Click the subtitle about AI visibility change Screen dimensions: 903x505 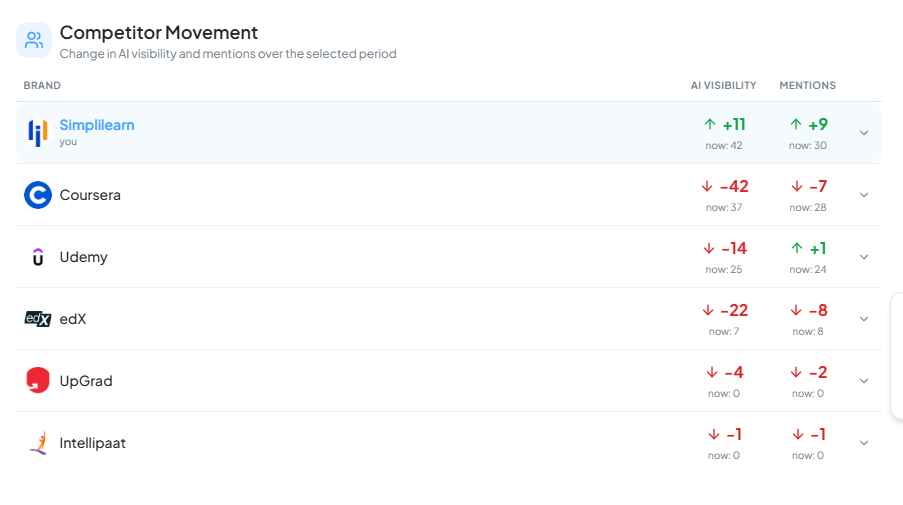pyautogui.click(x=228, y=54)
